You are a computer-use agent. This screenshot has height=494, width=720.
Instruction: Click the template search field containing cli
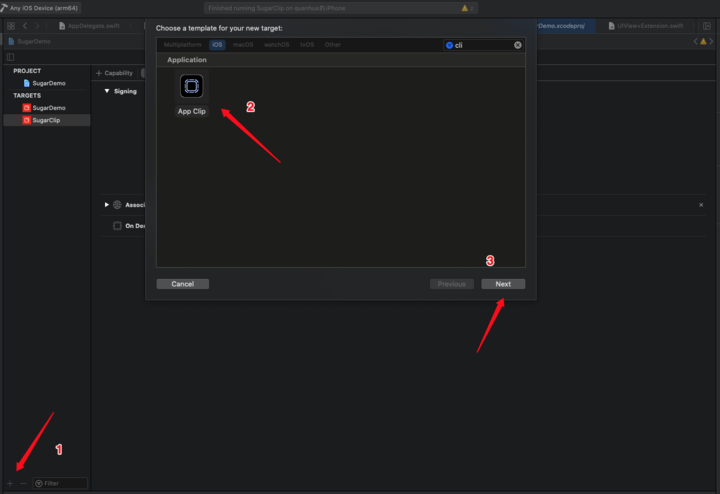point(483,45)
